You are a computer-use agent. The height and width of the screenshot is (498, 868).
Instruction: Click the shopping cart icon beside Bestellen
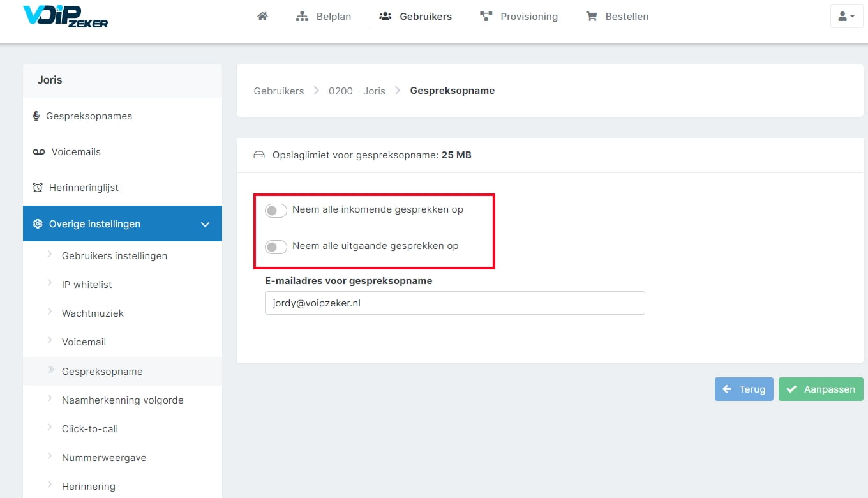point(592,17)
